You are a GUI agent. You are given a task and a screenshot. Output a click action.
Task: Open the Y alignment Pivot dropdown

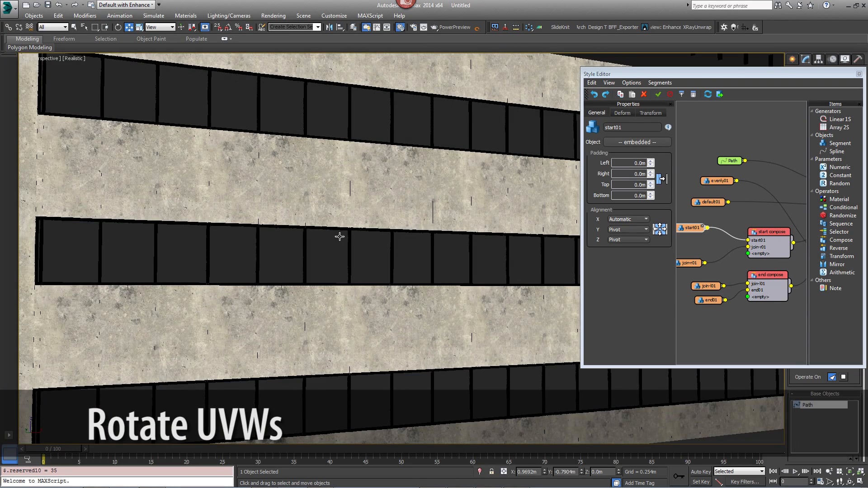628,230
